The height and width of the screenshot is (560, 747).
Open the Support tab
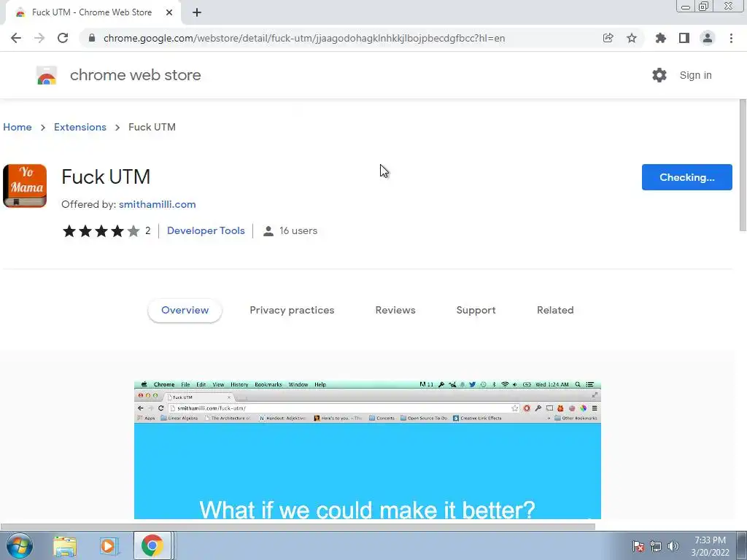pos(476,310)
